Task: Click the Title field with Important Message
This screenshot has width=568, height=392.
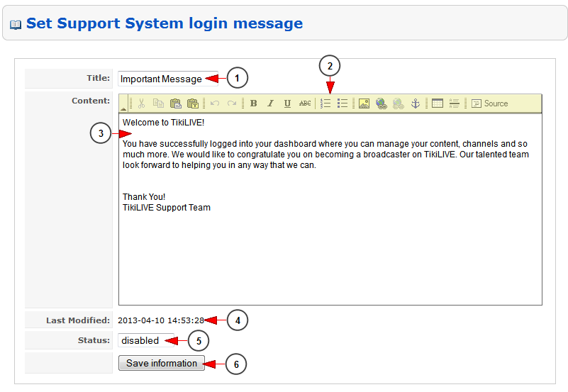Action: click(168, 79)
